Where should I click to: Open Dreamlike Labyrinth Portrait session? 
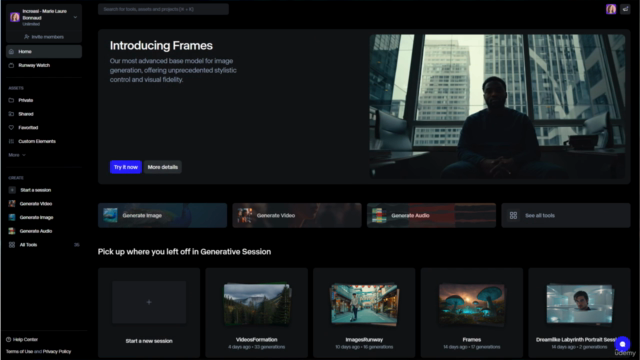(579, 313)
